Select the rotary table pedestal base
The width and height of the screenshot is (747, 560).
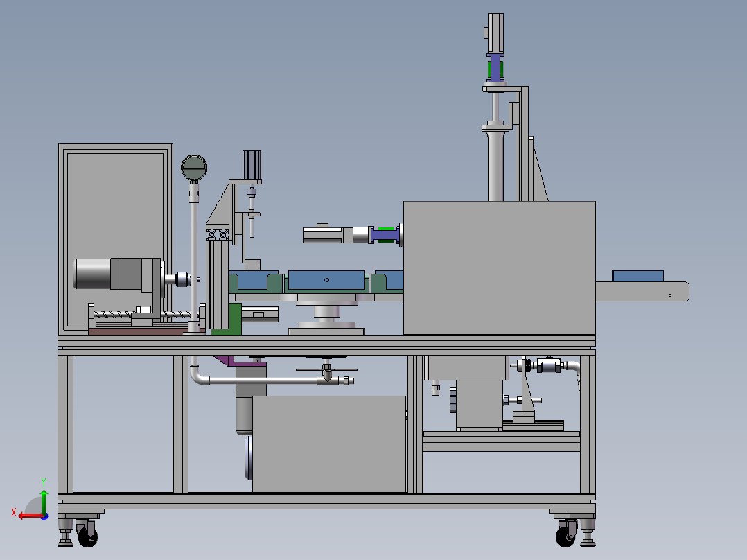coord(326,331)
